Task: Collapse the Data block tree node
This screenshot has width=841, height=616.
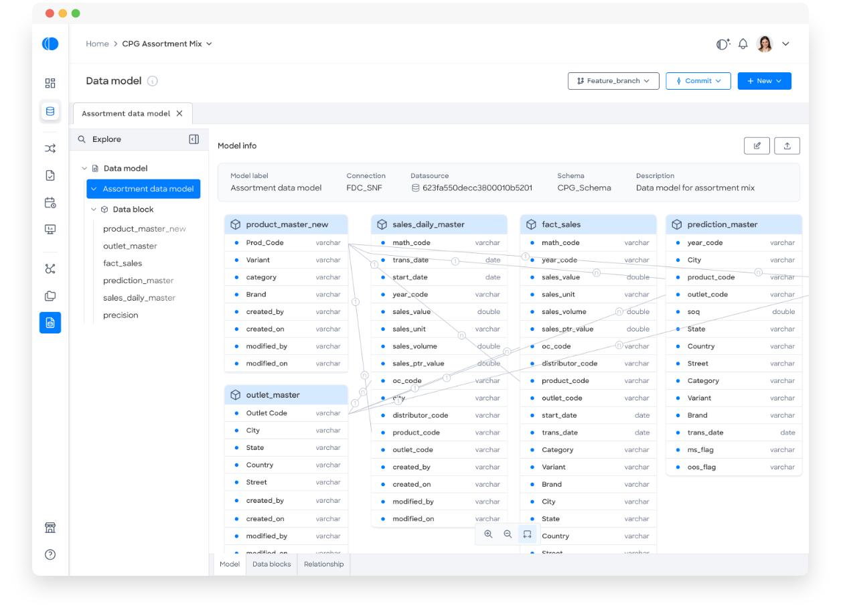Action: tap(94, 210)
